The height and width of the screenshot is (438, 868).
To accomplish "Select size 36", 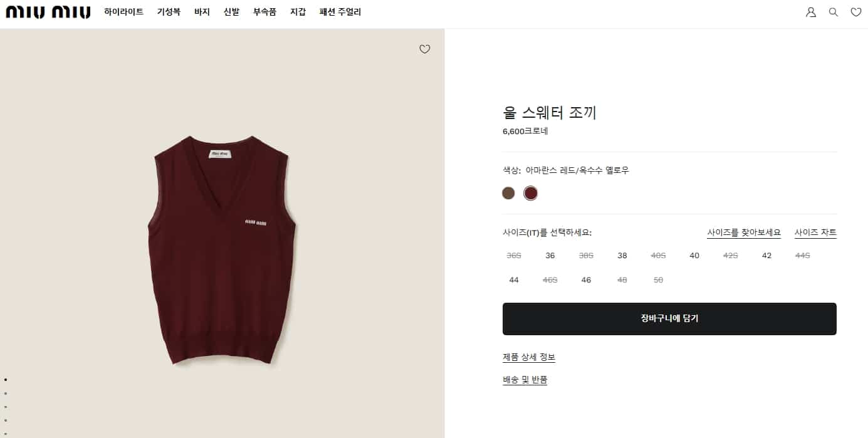I will [550, 256].
